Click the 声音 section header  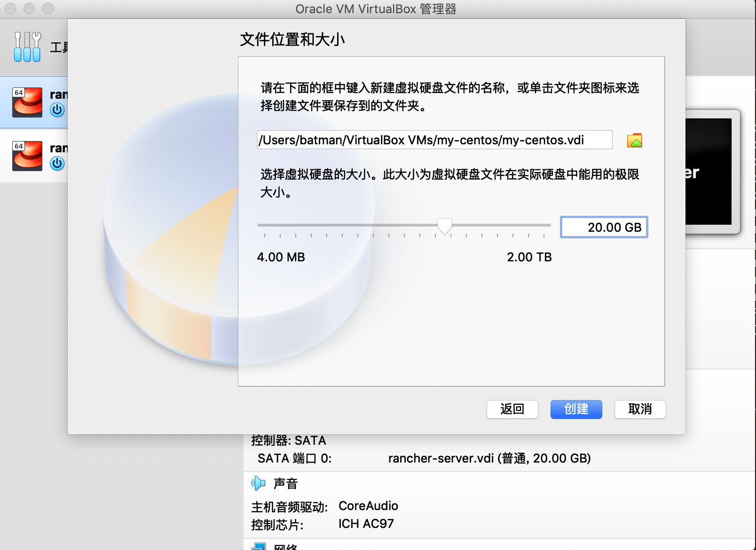[x=286, y=483]
